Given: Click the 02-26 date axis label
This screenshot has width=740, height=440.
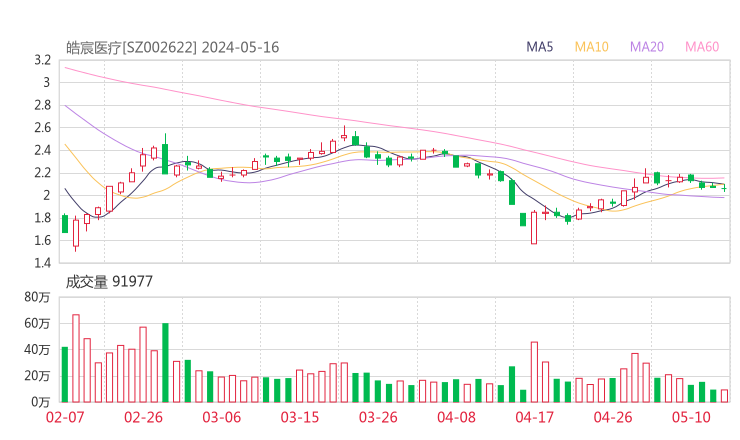Looking at the screenshot, I should (143, 417).
